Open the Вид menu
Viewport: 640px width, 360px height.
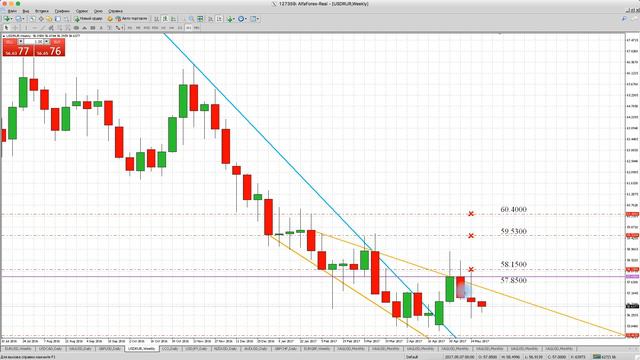click(x=26, y=11)
